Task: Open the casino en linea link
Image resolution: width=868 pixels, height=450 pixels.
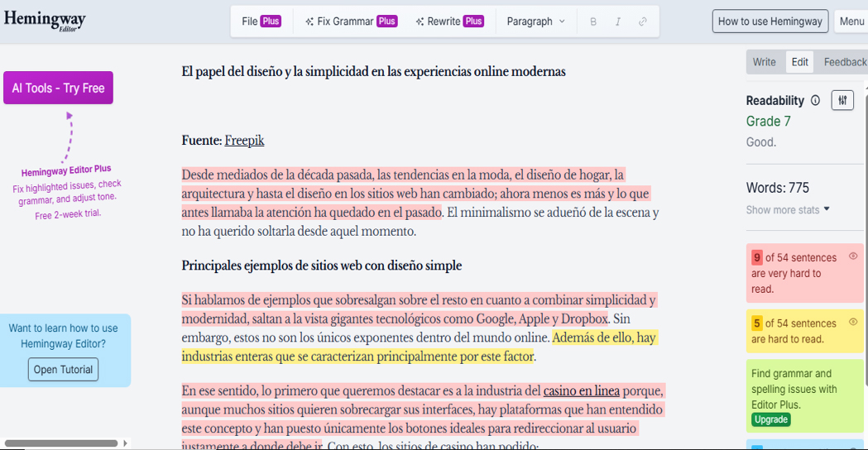Action: (x=581, y=390)
